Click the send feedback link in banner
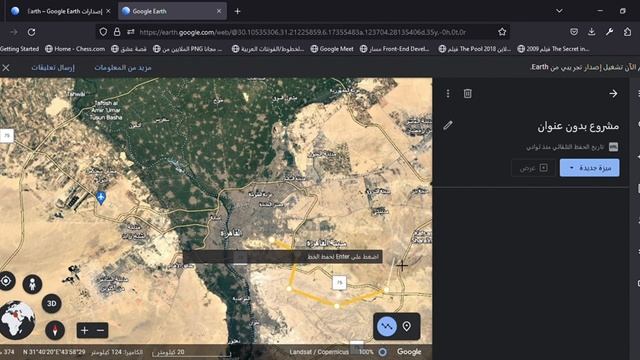 coord(53,68)
